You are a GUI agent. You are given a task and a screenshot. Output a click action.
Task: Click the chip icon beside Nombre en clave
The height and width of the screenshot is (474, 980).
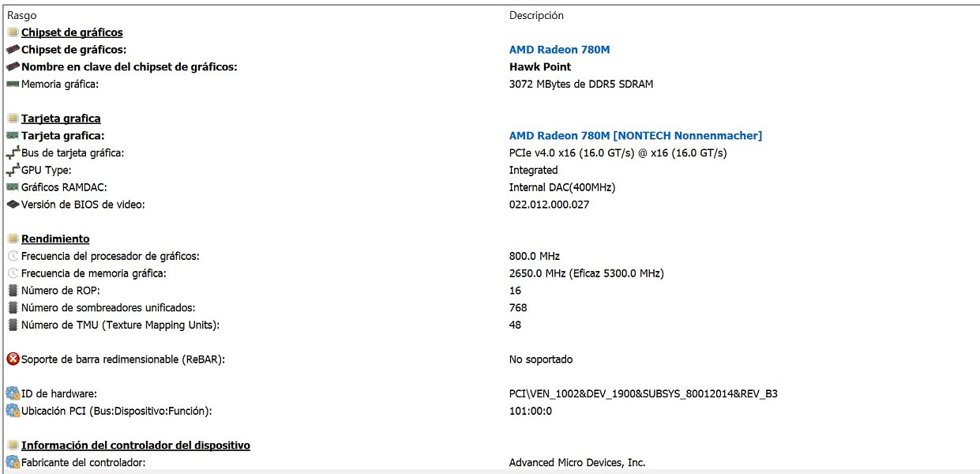pyautogui.click(x=13, y=67)
